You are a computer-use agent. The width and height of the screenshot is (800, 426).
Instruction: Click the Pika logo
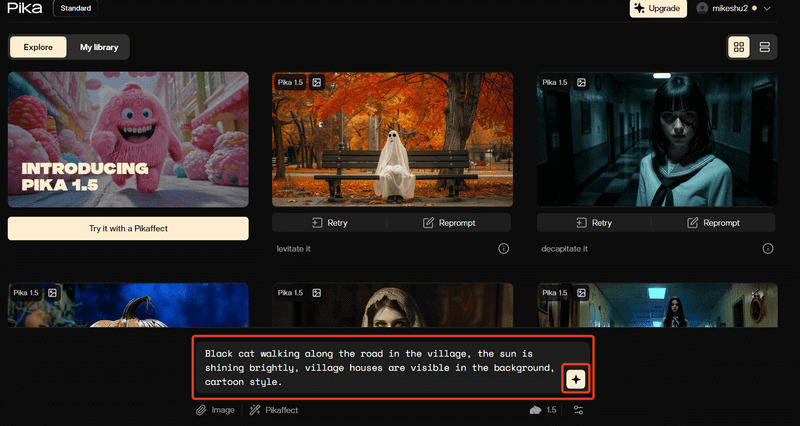tap(25, 8)
